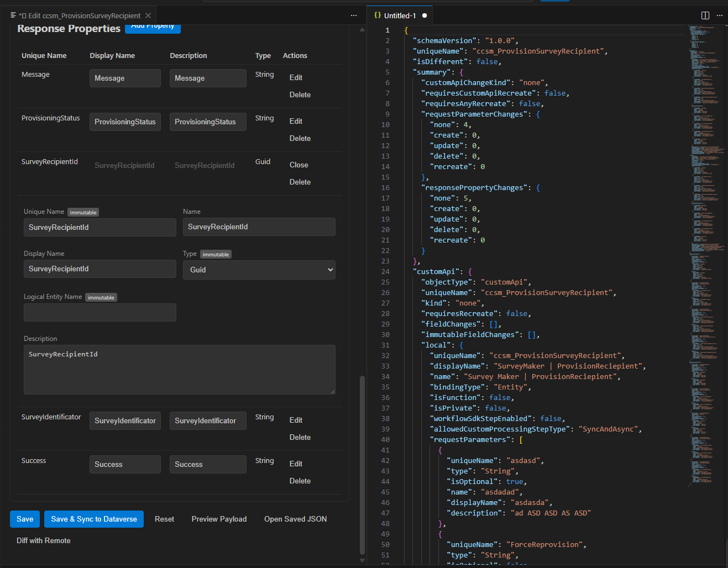
Task: Click ProvisioningStatus row Display Name input
Action: [125, 122]
